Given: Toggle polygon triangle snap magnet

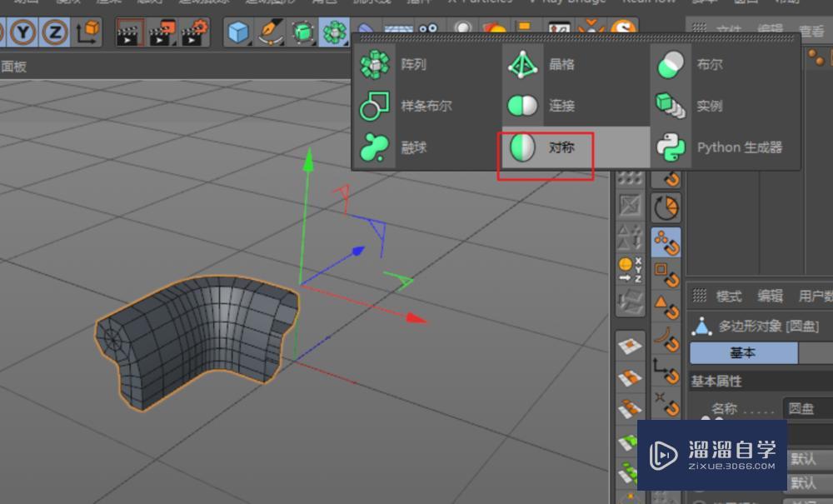Looking at the screenshot, I should 666,307.
